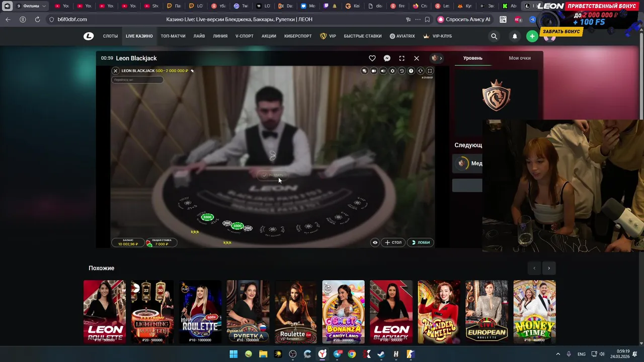Switch to the Мои очки tab
The image size is (644, 362).
point(520,58)
